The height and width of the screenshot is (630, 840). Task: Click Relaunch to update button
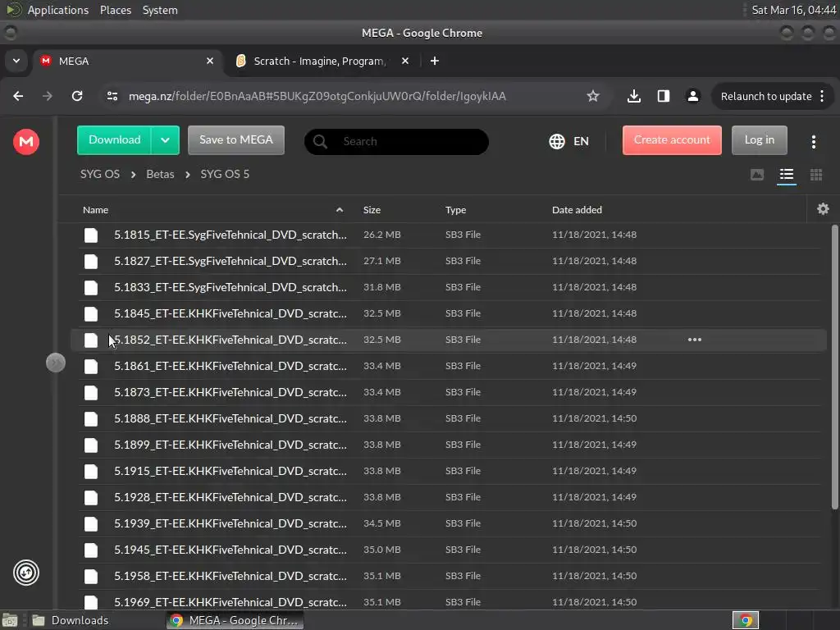(x=766, y=97)
